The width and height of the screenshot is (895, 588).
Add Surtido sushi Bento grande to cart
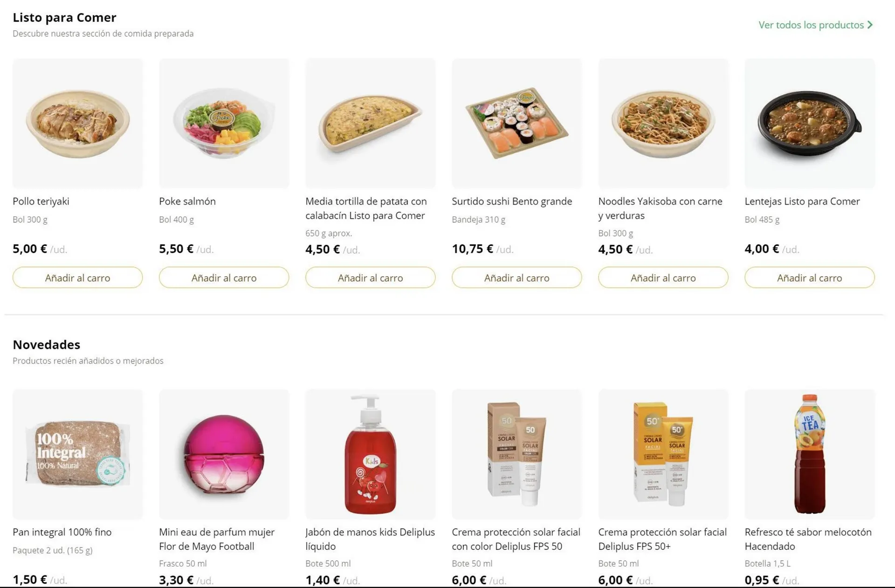coord(516,278)
